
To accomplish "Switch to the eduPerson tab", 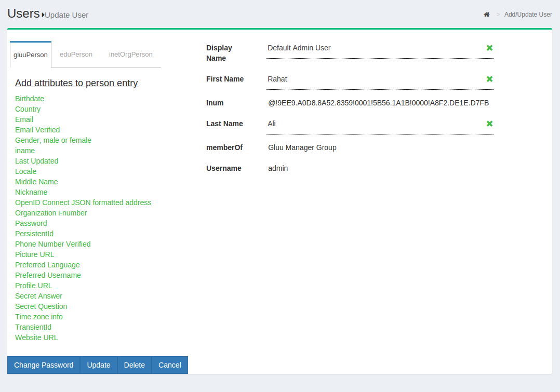I will (76, 54).
